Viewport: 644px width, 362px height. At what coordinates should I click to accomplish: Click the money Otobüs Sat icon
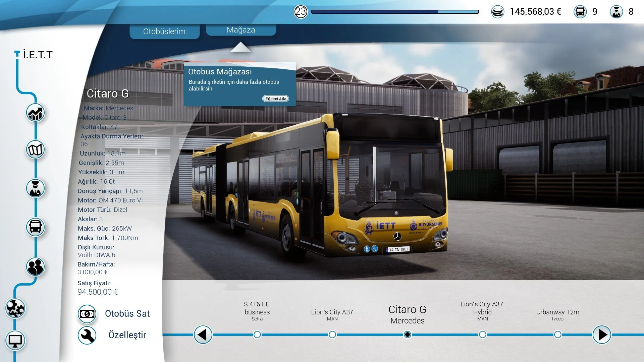coord(87,314)
